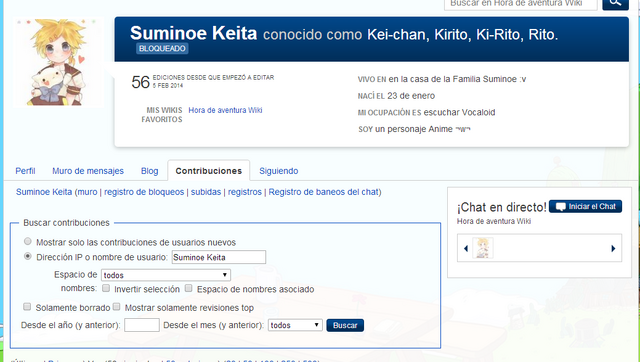Check the Invertir selección checkbox
This screenshot has width=640, height=362.
point(106,288)
